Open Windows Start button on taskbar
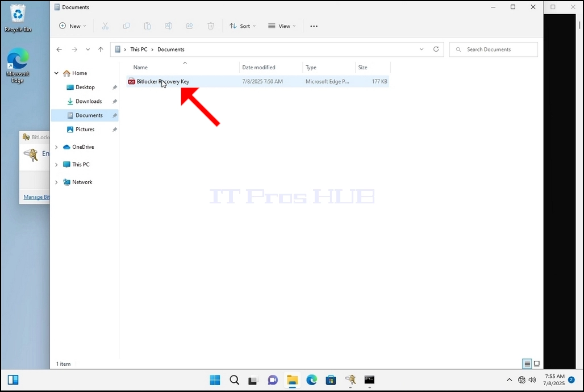This screenshot has width=584, height=392. (x=215, y=380)
